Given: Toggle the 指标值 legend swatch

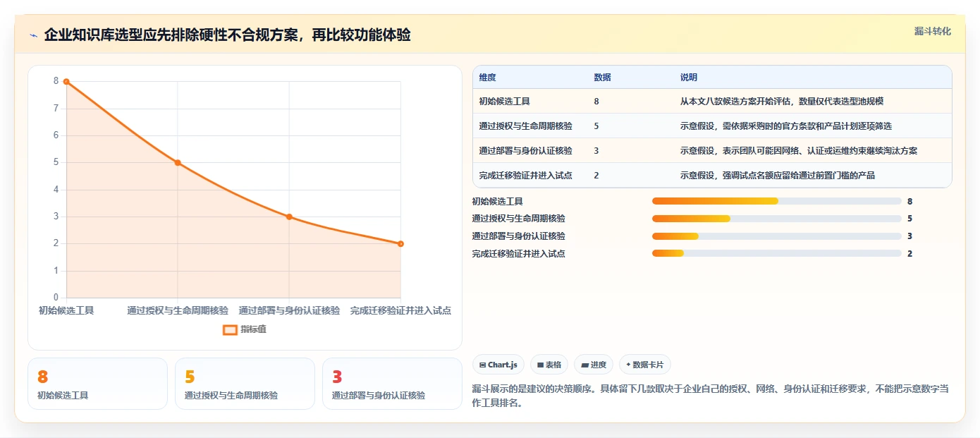Looking at the screenshot, I should click(230, 329).
